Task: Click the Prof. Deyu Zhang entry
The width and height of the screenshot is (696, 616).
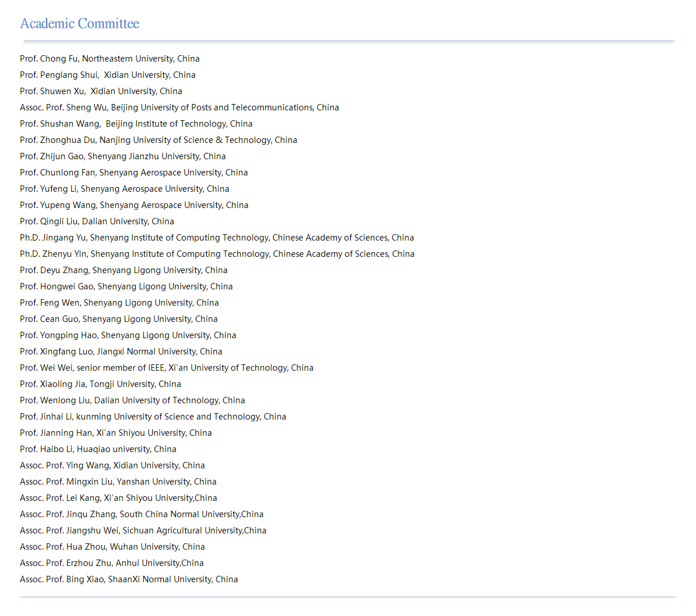Action: pos(124,270)
